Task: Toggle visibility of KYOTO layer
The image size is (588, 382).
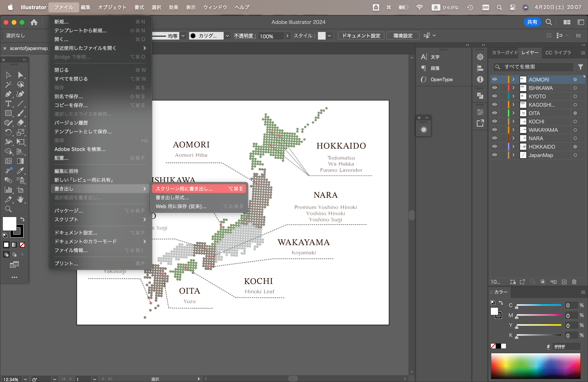Action: click(x=494, y=96)
